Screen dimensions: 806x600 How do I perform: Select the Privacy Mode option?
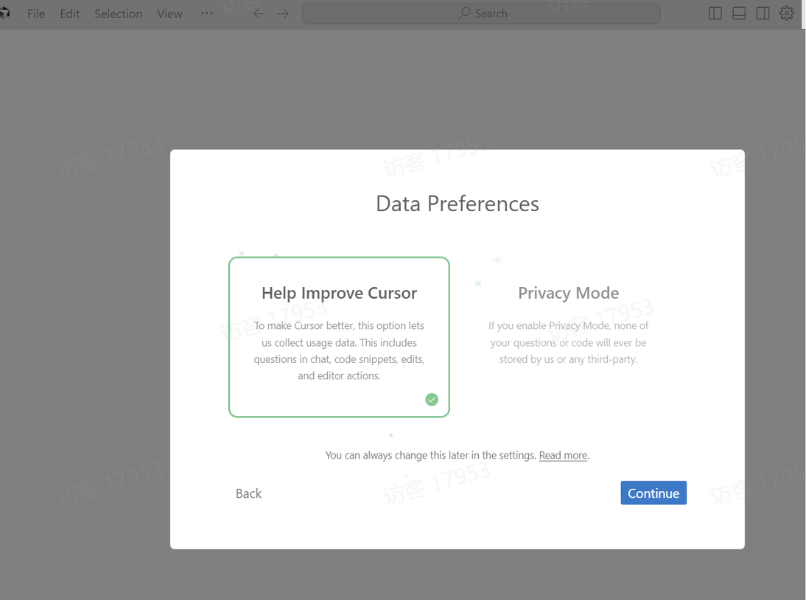pyautogui.click(x=568, y=337)
